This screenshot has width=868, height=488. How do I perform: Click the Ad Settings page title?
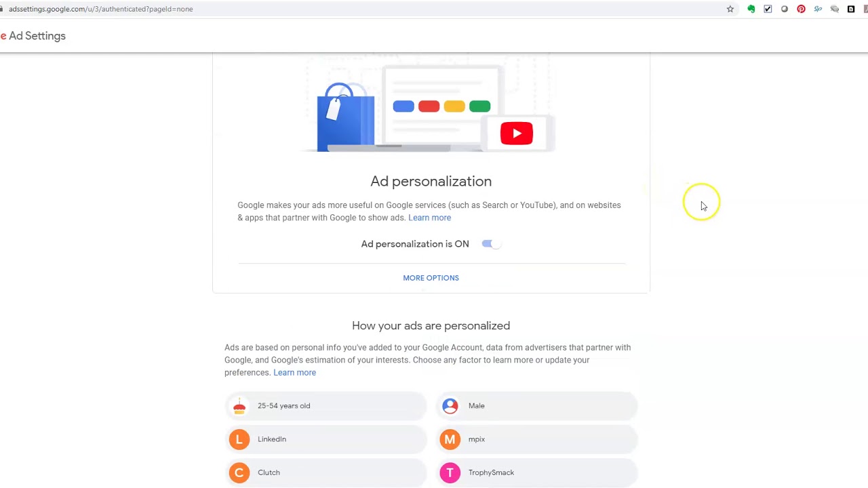[x=37, y=36]
